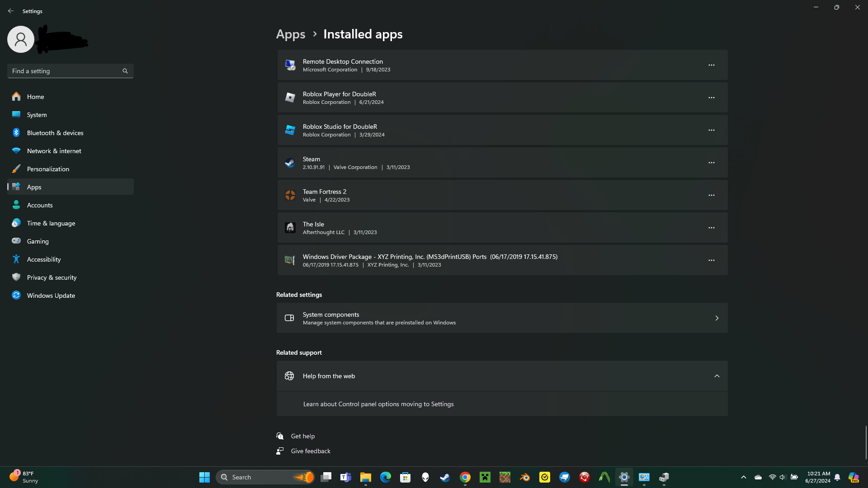Show hidden icons in system tray
The image size is (868, 488).
(743, 477)
